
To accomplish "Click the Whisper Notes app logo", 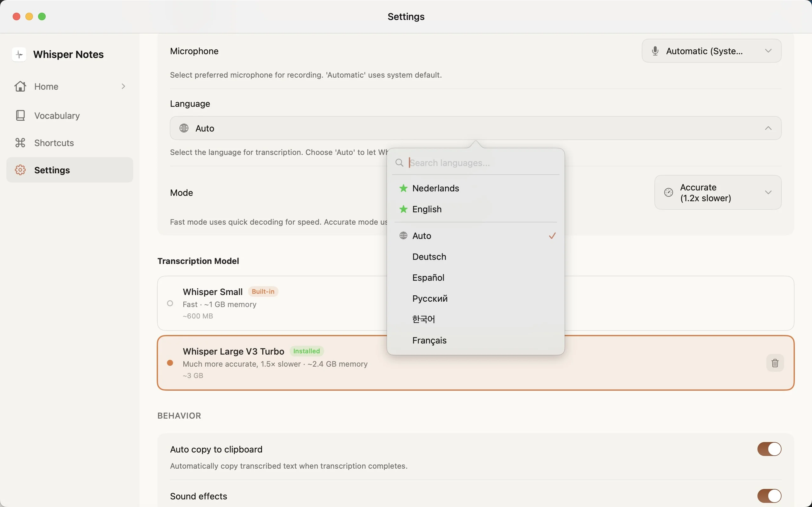I will 19,54.
